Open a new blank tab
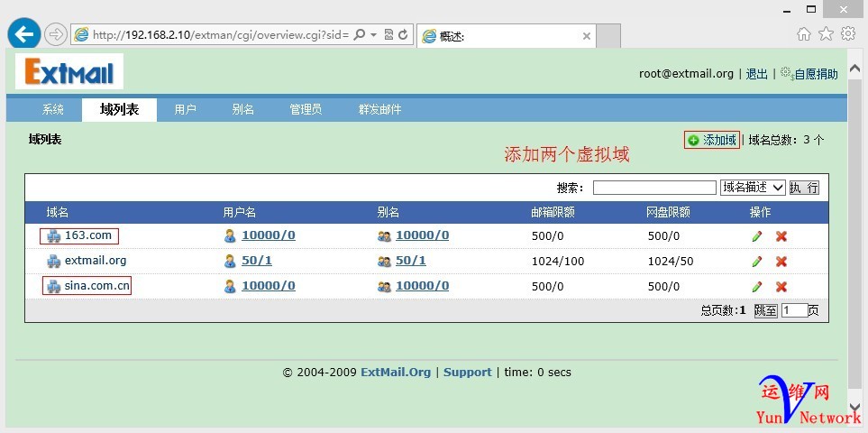Image resolution: width=868 pixels, height=433 pixels. 608,37
